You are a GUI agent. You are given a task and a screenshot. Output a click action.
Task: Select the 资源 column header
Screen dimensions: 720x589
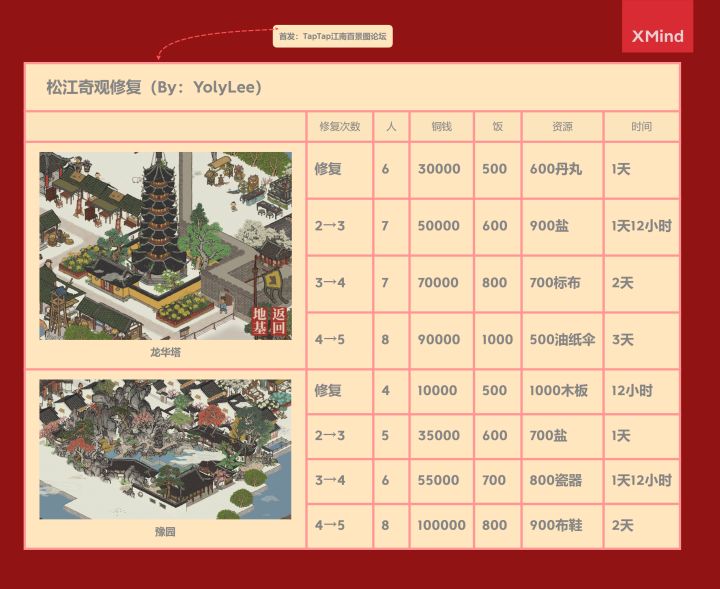click(562, 126)
